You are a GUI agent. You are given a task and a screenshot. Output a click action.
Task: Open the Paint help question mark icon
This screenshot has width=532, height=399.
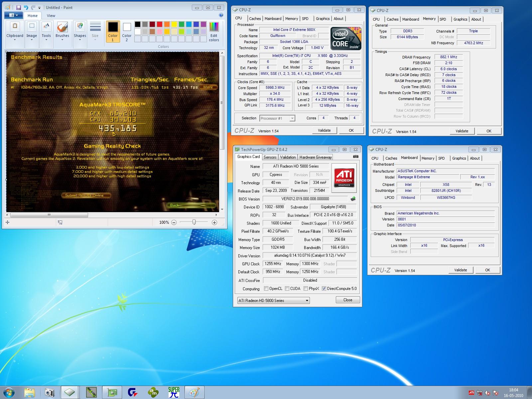pyautogui.click(x=221, y=15)
